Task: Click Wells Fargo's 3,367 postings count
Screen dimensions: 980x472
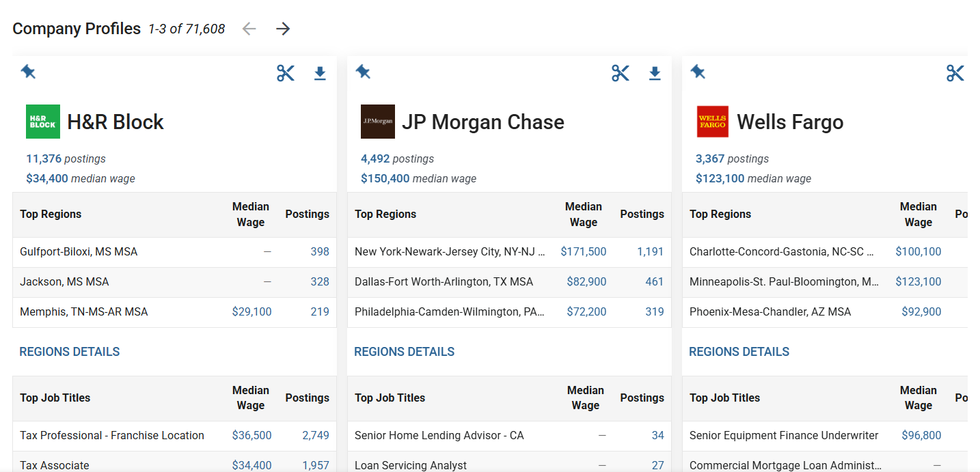Action: [x=710, y=158]
